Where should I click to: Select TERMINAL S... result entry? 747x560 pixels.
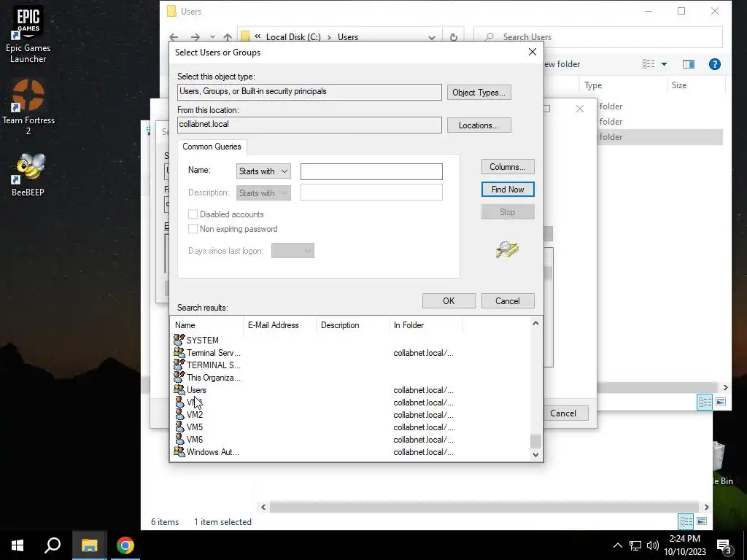point(213,365)
